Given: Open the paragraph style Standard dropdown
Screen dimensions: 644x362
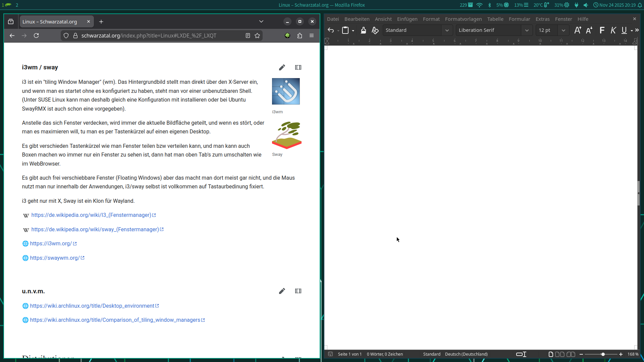Looking at the screenshot, I should click(447, 31).
